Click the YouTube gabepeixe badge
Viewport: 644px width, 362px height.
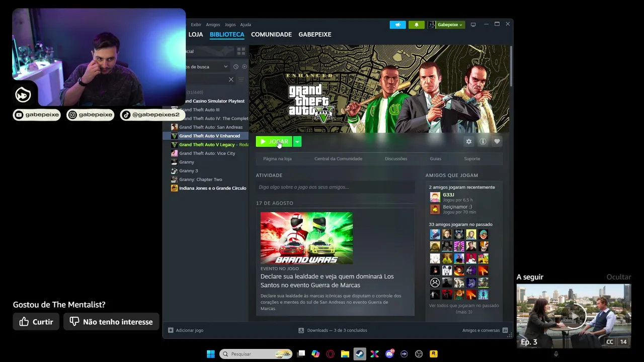[x=37, y=115]
